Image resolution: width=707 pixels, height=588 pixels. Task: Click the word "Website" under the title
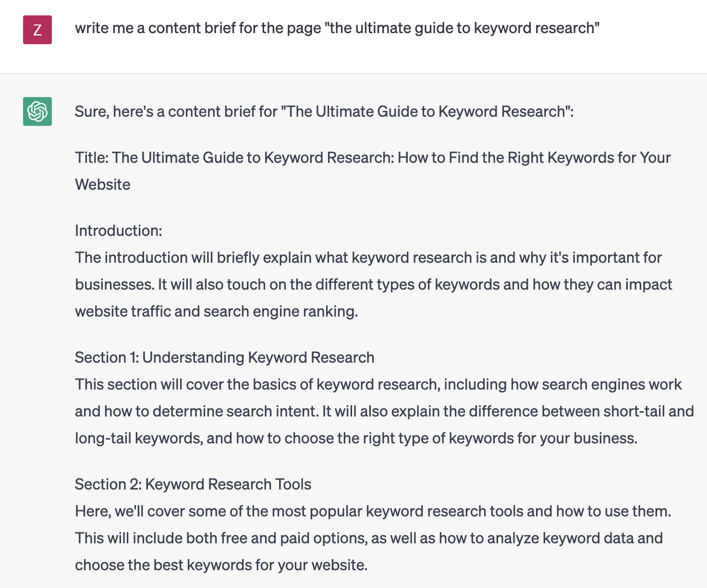tap(103, 184)
